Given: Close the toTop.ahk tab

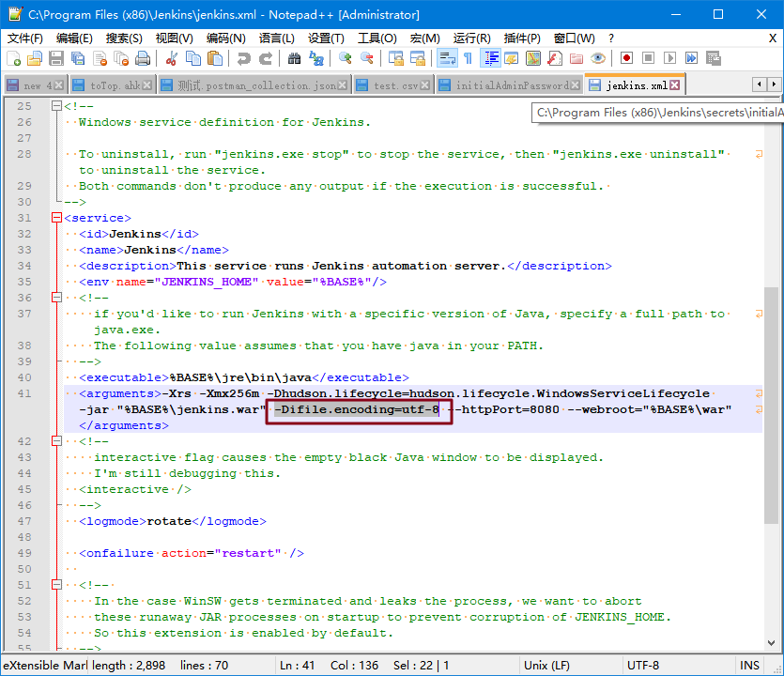Looking at the screenshot, I should pos(146,85).
